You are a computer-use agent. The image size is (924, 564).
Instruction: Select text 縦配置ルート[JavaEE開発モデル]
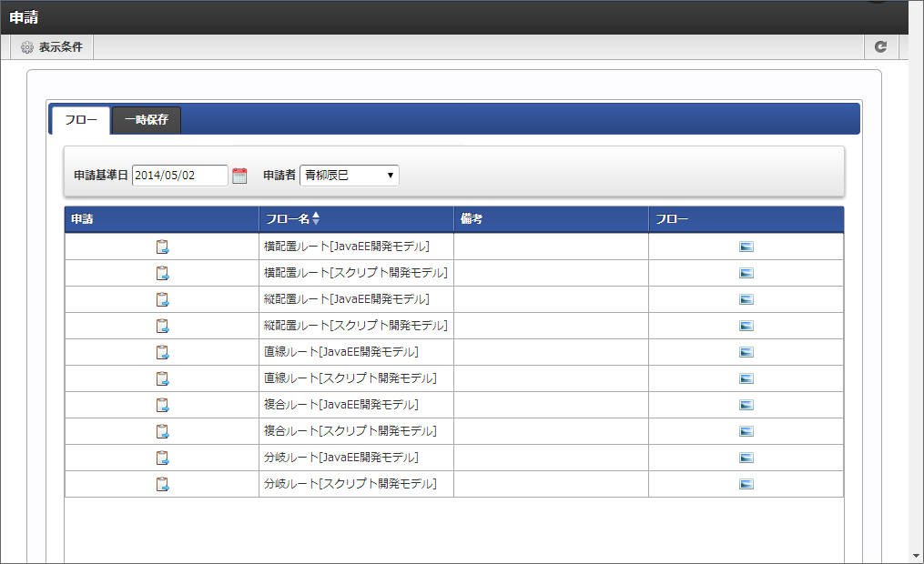pyautogui.click(x=347, y=299)
